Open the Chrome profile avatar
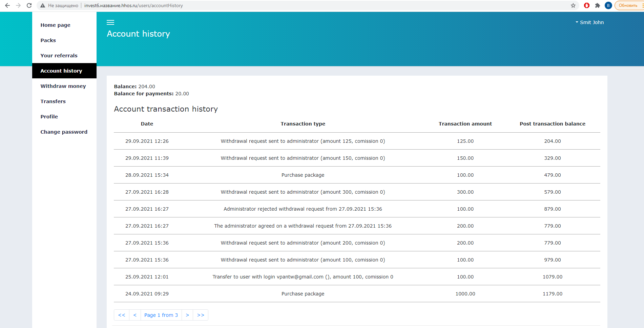The width and height of the screenshot is (644, 328). [x=608, y=5]
